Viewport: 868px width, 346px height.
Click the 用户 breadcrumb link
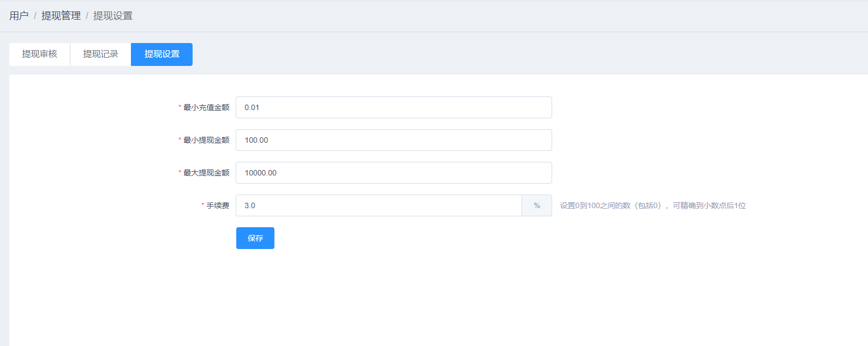point(19,16)
